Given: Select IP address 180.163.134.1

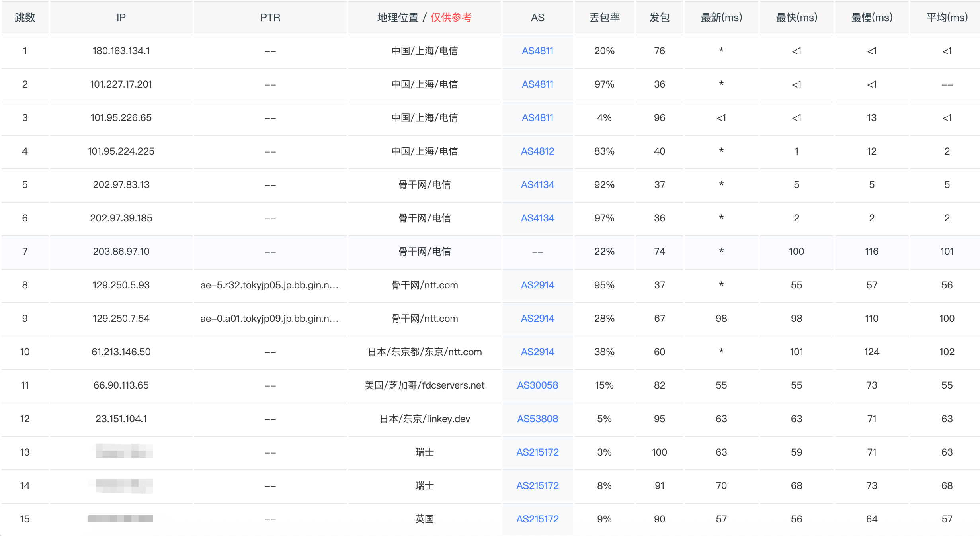Looking at the screenshot, I should coord(121,51).
